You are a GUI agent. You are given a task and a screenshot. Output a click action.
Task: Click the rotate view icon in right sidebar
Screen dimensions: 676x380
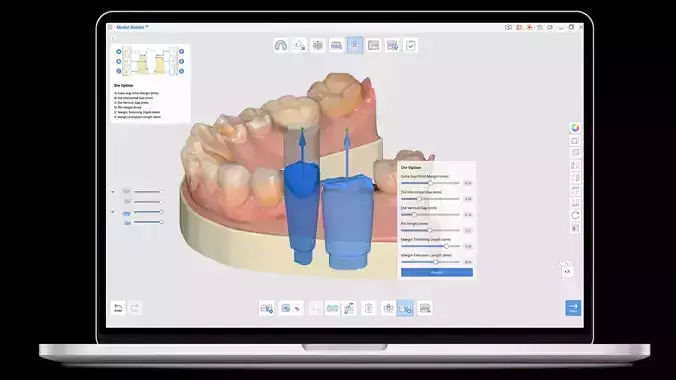pyautogui.click(x=575, y=215)
